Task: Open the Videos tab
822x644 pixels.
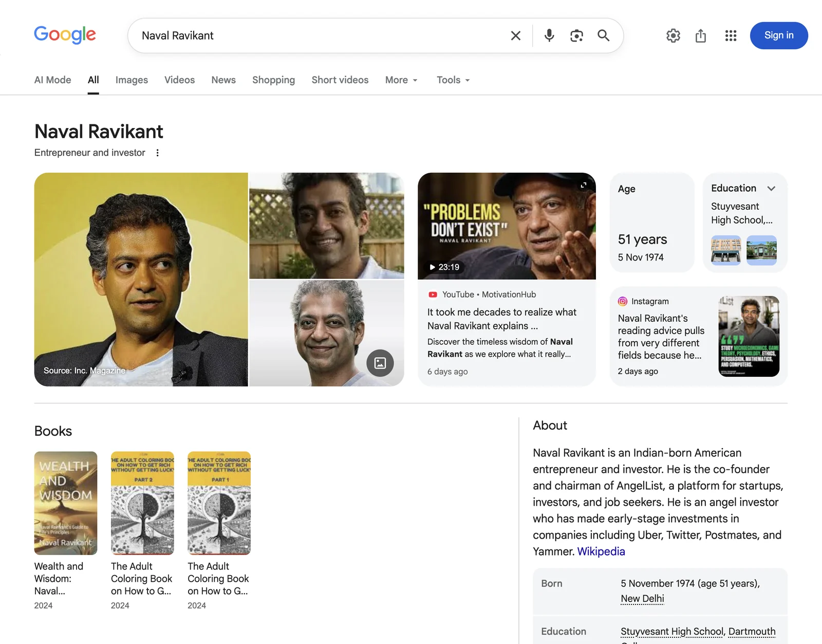Action: click(180, 80)
